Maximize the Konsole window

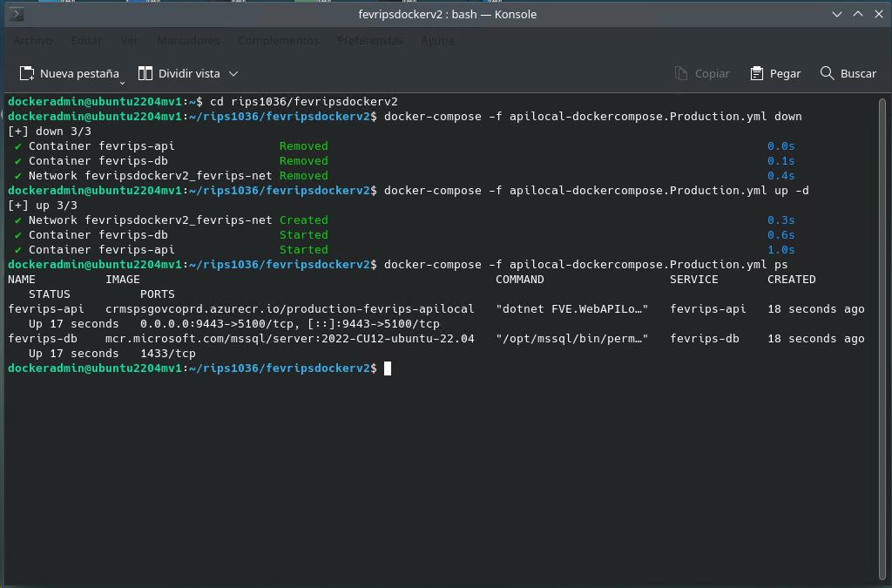point(858,14)
